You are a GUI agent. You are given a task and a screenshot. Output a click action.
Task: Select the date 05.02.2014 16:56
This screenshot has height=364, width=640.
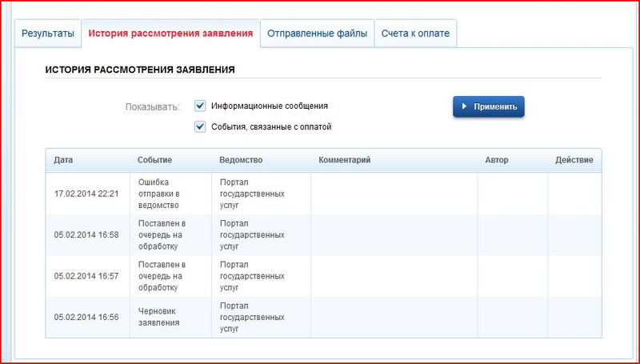[86, 317]
